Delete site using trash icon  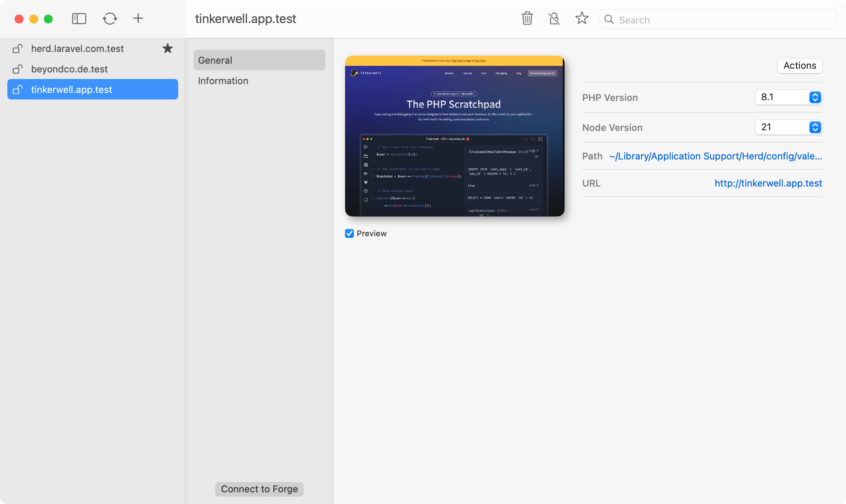527,18
